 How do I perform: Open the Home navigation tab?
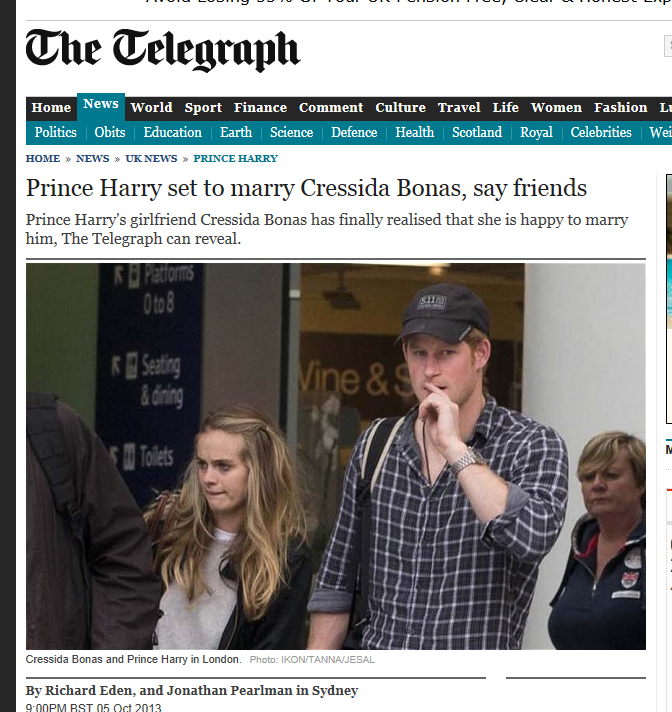tap(51, 108)
